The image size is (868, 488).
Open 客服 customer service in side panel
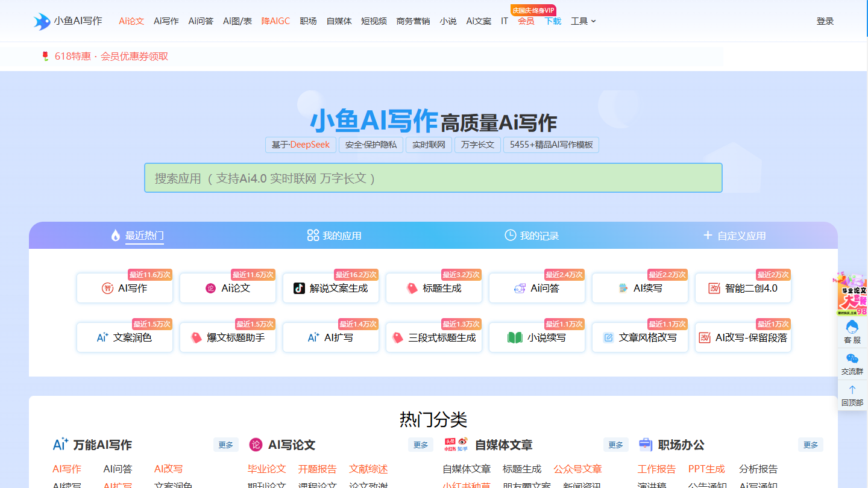(x=852, y=332)
